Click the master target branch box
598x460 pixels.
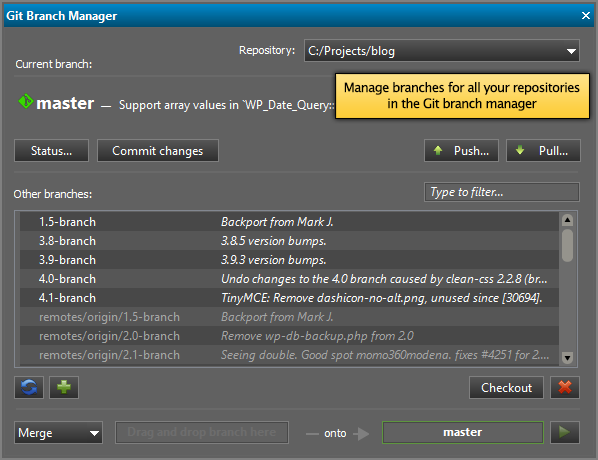click(x=463, y=432)
